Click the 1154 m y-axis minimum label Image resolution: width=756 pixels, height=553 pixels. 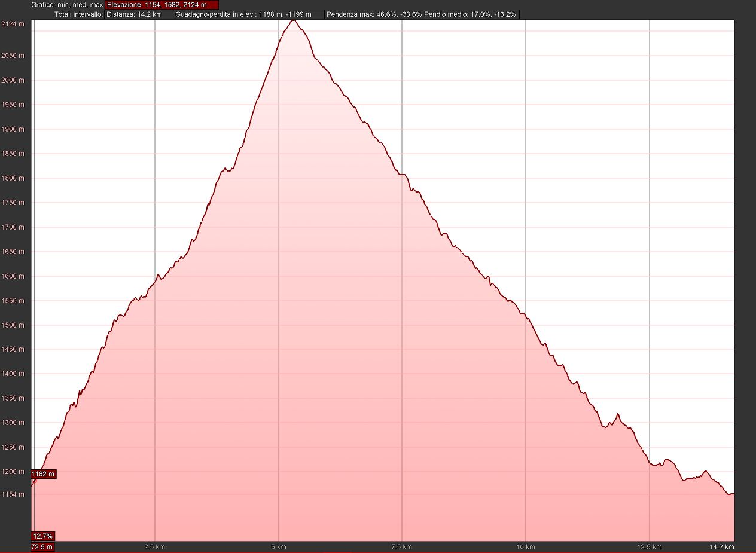(x=13, y=494)
